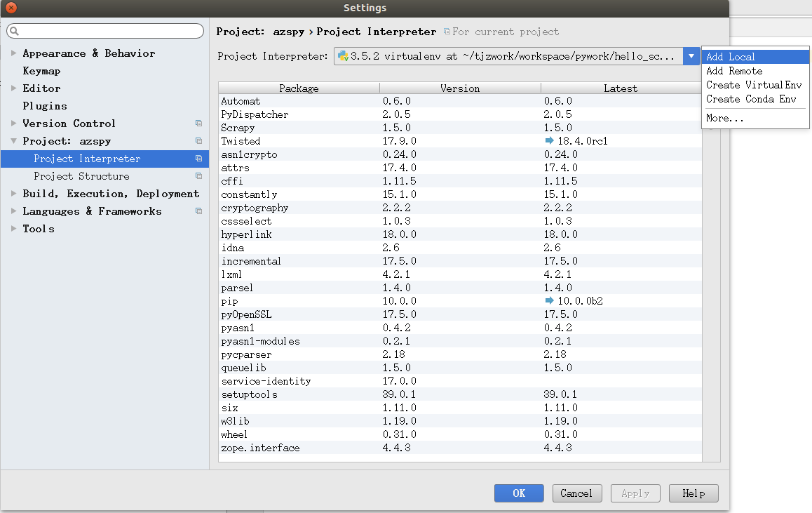Select Create VirtualEnv menu entry
Image resolution: width=812 pixels, height=513 pixels.
tap(753, 85)
